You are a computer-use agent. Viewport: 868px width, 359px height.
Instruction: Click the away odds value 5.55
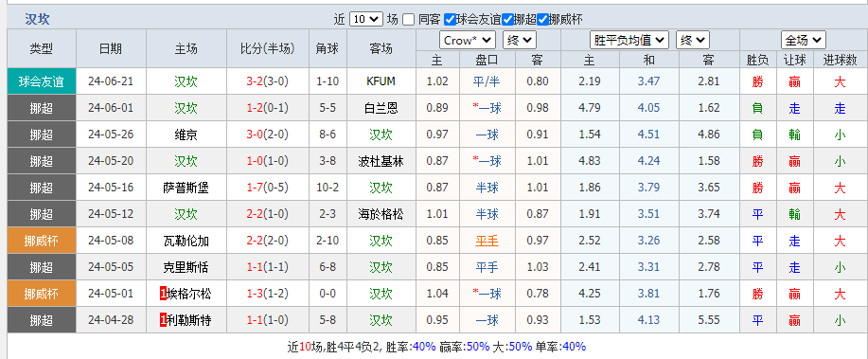[x=709, y=321]
